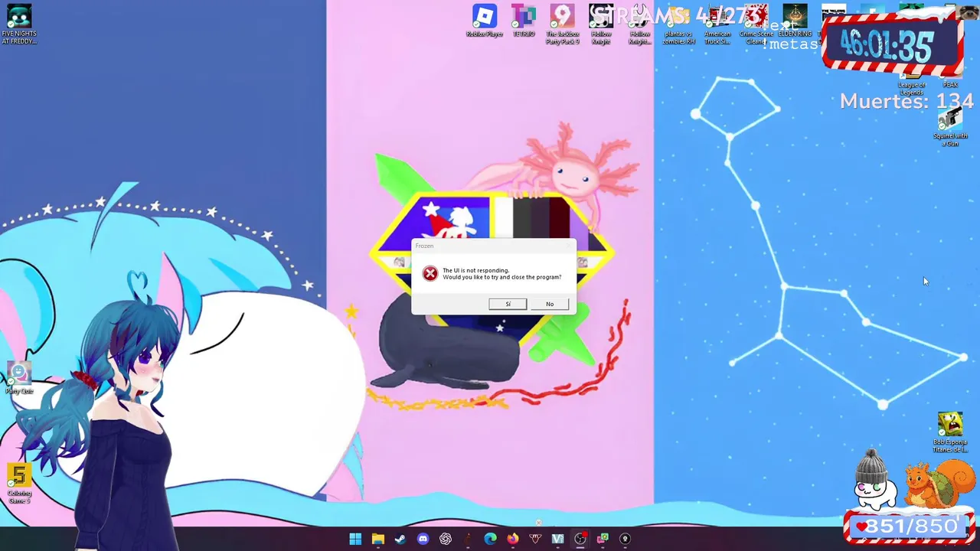Open Steam from the taskbar

point(400,539)
